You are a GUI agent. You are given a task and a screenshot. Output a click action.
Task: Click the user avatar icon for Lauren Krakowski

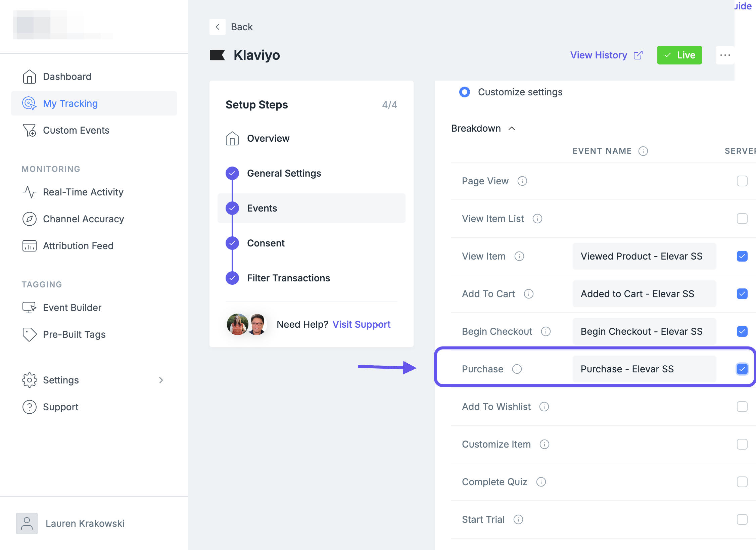(x=27, y=523)
